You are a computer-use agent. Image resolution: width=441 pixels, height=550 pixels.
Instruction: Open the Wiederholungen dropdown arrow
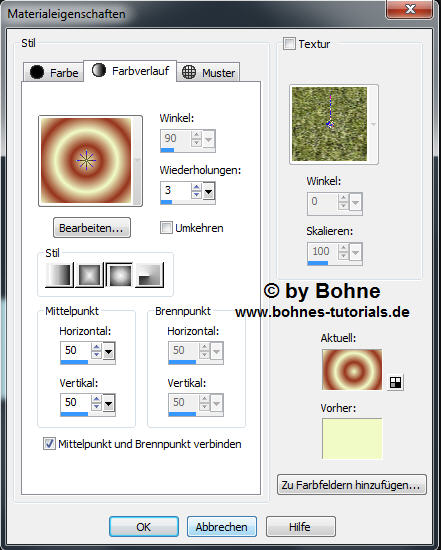click(x=209, y=192)
